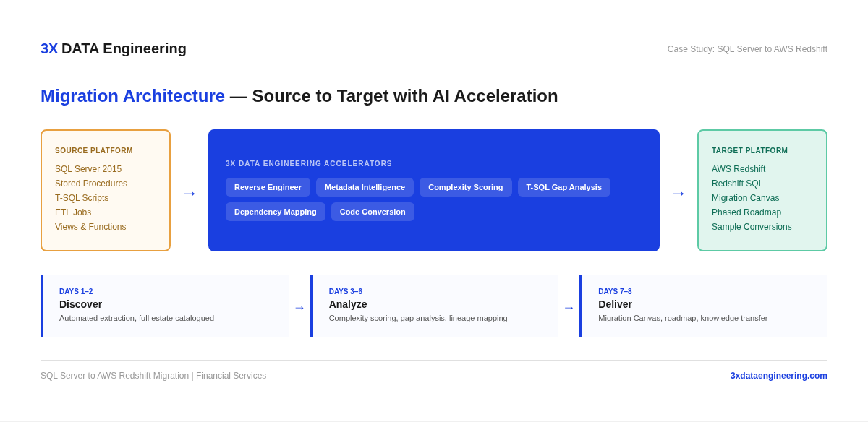Click the DAYS 3–6 label

346,292
